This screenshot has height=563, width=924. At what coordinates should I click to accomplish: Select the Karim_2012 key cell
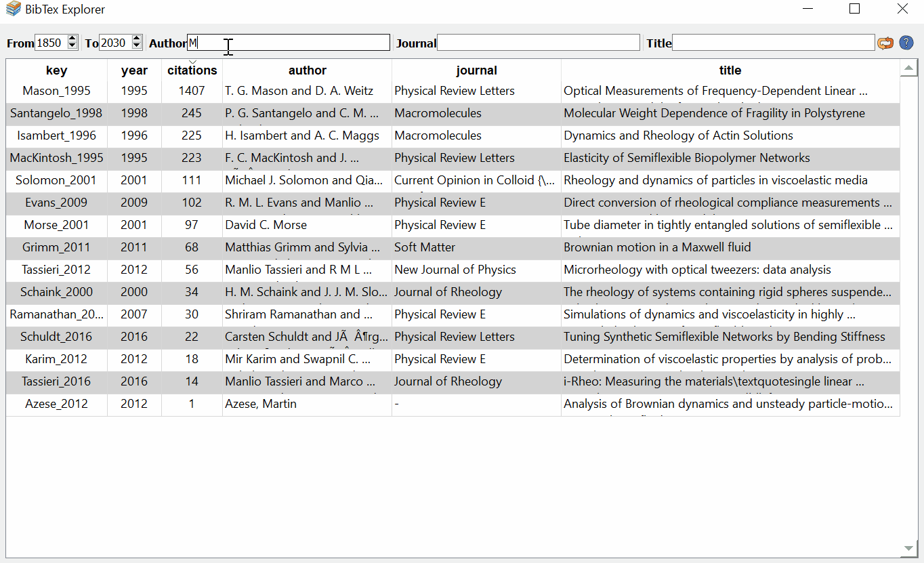57,359
